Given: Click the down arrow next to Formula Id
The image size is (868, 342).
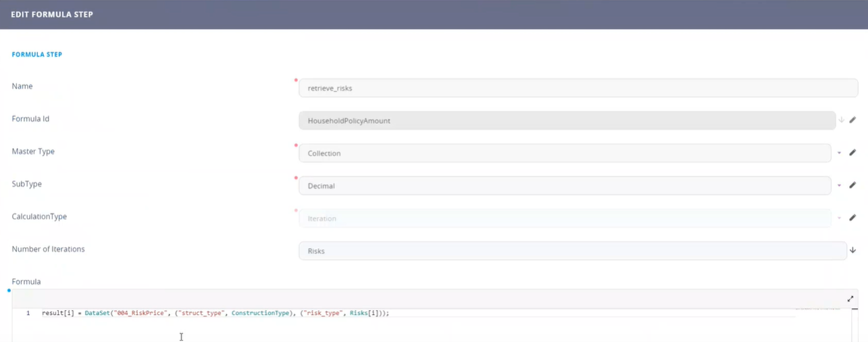Looking at the screenshot, I should [x=842, y=120].
